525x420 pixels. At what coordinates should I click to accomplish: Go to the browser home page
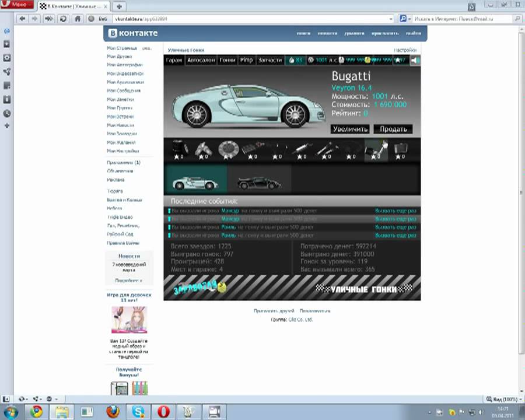coord(78,19)
